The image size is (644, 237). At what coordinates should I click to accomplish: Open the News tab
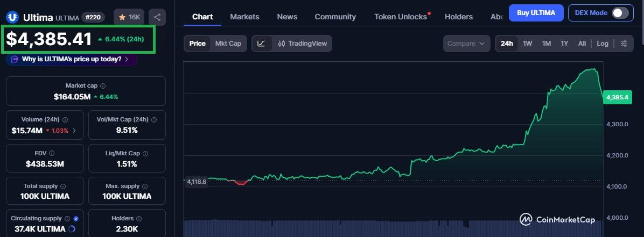tap(287, 17)
